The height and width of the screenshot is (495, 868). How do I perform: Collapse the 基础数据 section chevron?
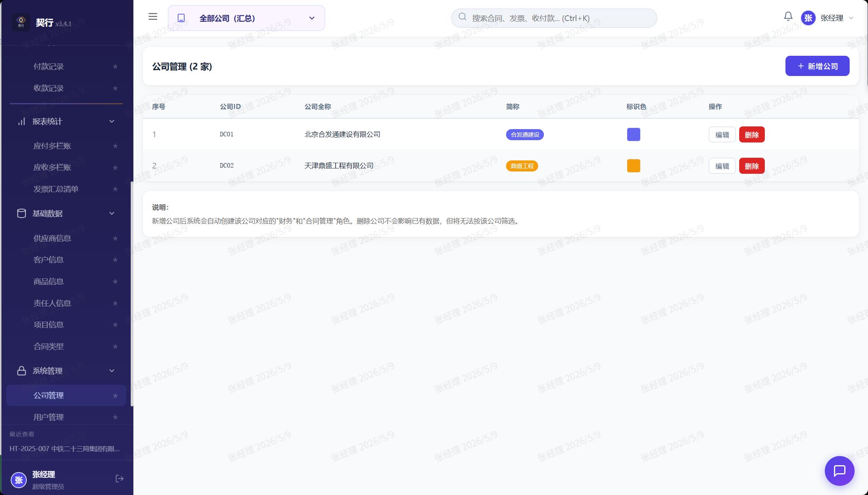112,213
